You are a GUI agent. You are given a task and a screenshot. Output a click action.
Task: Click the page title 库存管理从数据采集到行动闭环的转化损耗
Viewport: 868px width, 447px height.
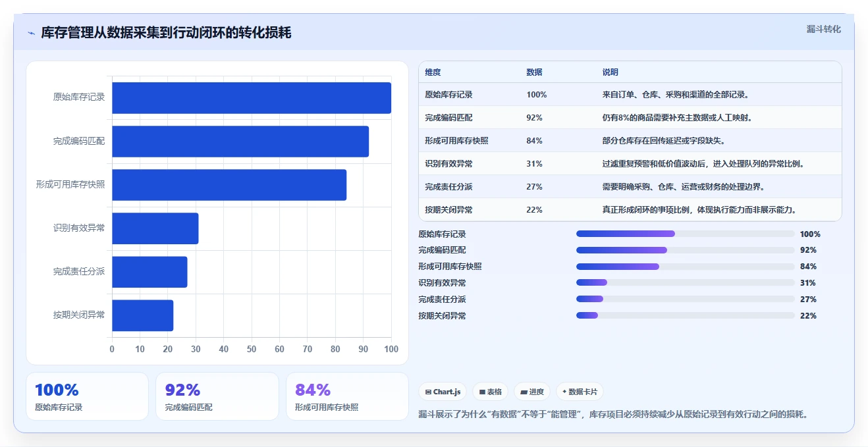tap(166, 33)
